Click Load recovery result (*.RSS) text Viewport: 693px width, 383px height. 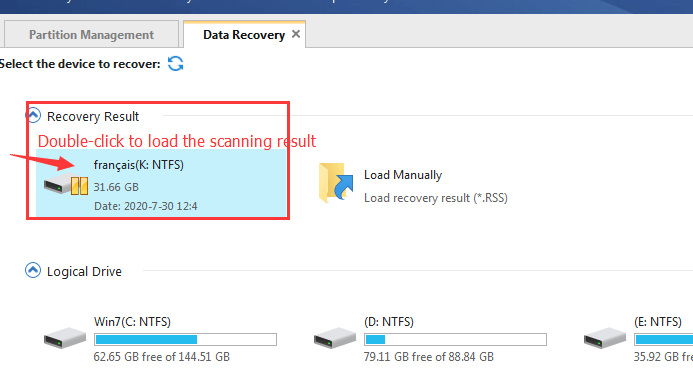436,198
